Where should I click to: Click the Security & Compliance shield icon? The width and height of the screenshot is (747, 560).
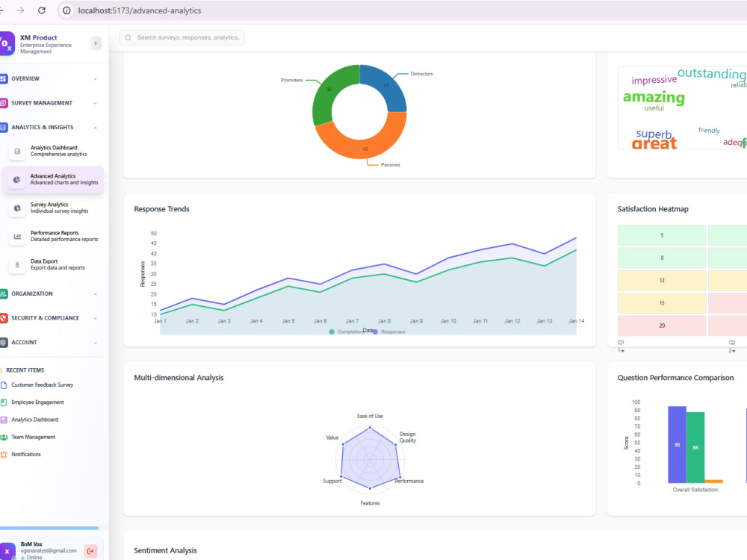click(x=4, y=318)
